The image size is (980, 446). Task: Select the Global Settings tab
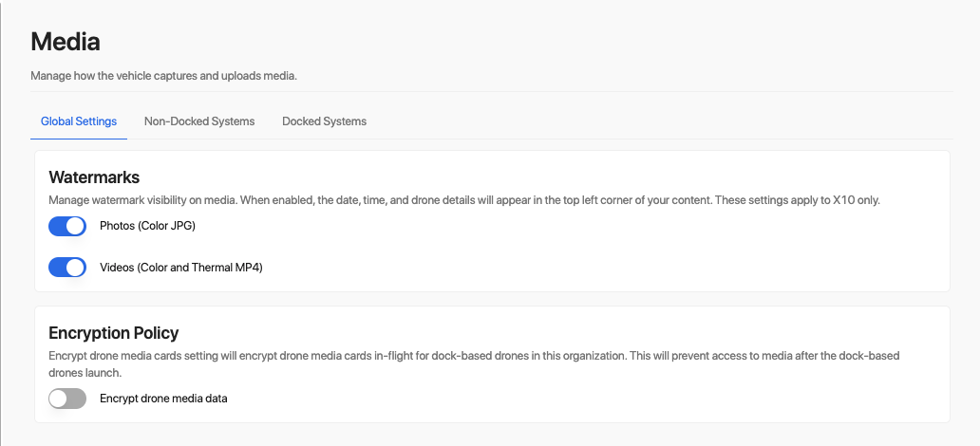pos(79,121)
